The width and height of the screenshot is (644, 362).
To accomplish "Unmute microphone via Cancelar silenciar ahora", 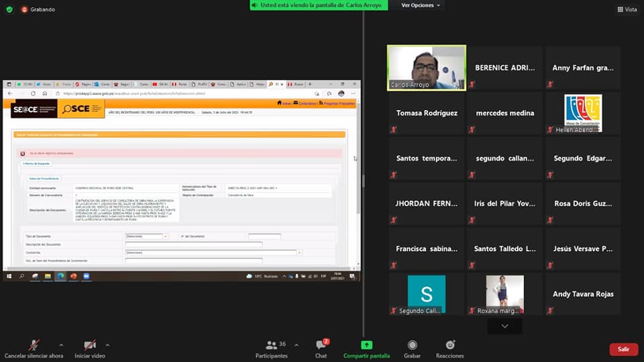I will coord(34,349).
